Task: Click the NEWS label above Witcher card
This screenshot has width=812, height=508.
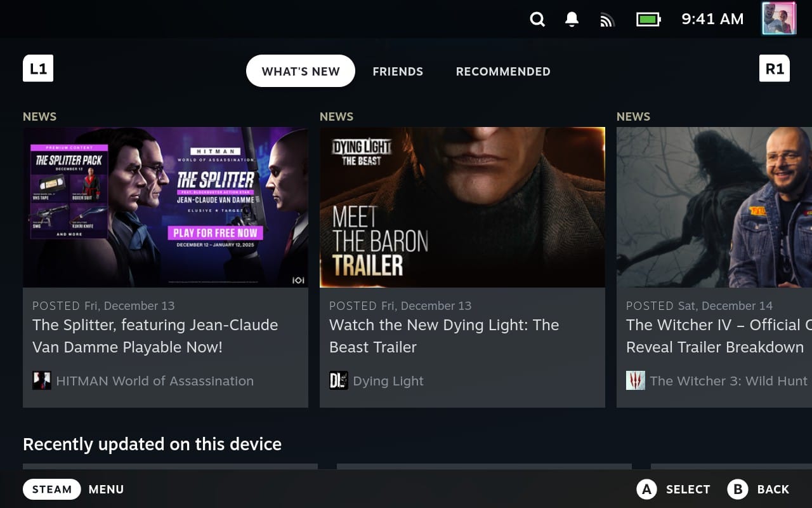Action: 633,116
